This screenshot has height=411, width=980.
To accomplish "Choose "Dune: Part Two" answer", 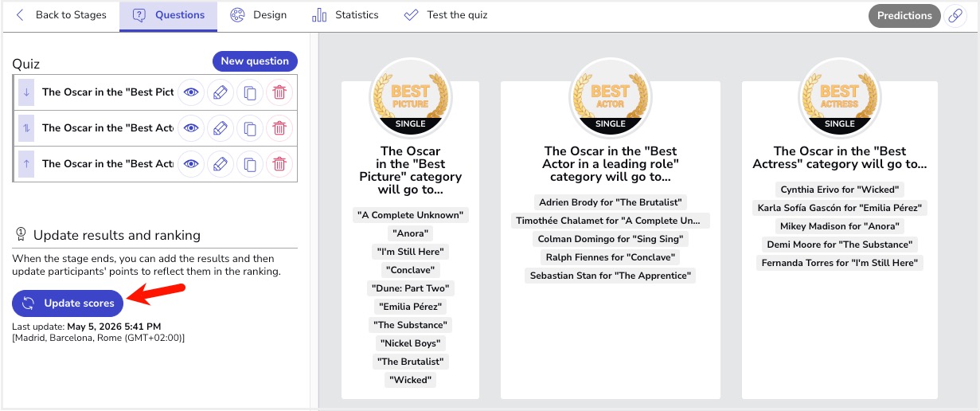I will tap(410, 288).
